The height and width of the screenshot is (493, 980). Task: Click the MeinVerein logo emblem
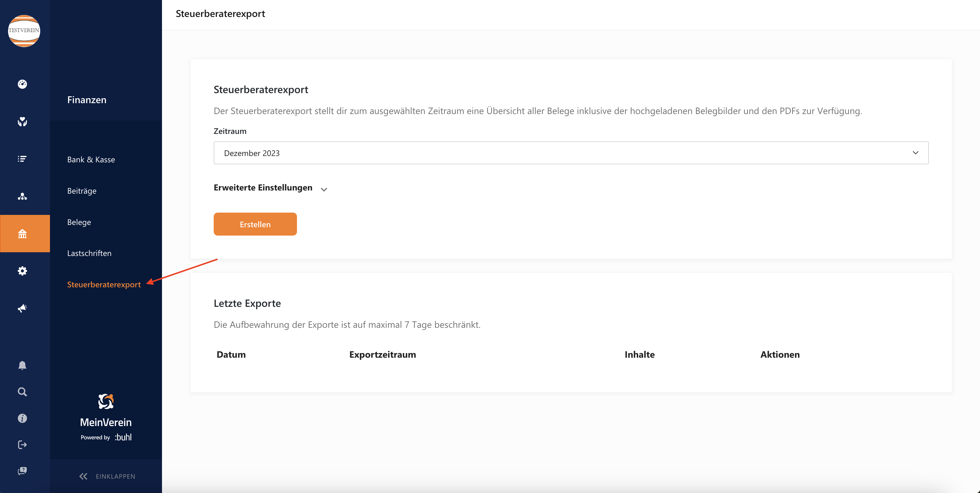106,402
